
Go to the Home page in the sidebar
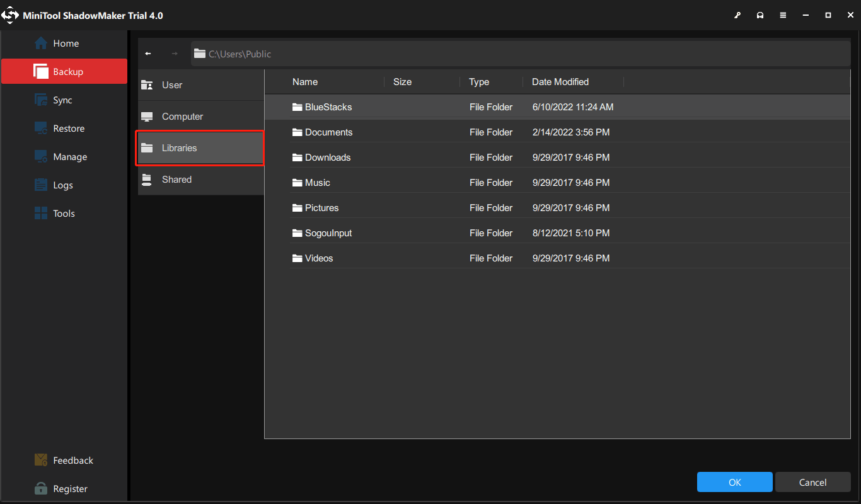(64, 43)
